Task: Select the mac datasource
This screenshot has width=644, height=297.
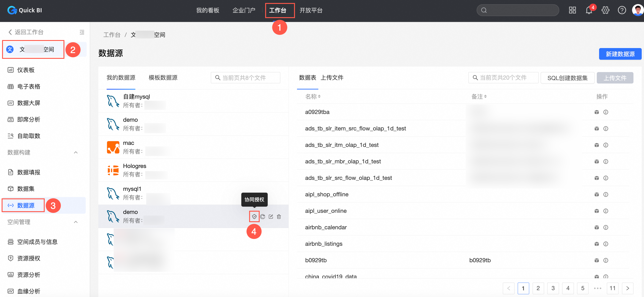Action: [193, 147]
